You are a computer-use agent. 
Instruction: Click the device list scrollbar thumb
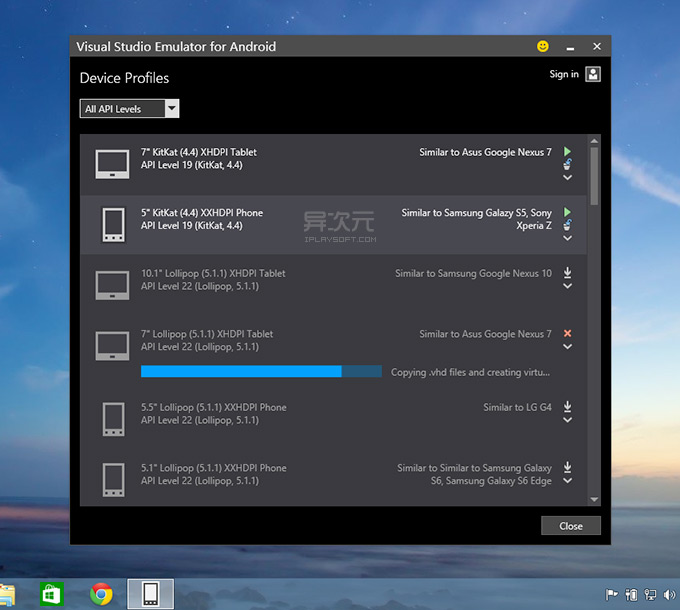point(594,176)
